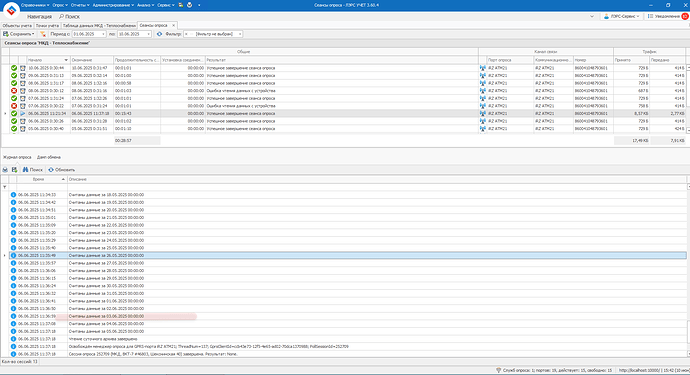Open the ЛЭРС-Сервис account dropdown
This screenshot has width=690, height=375.
click(x=621, y=16)
